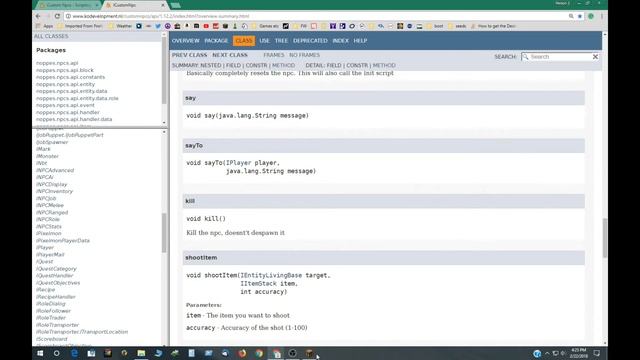Viewport: 640px width, 360px height.
Task: Open File Explorer from the taskbar
Action: [x=141, y=353]
